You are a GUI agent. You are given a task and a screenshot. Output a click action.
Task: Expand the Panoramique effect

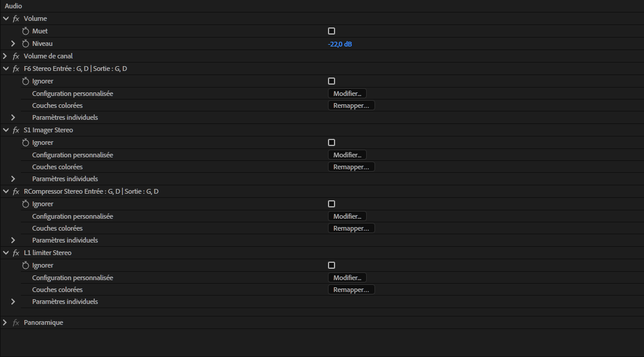click(5, 322)
